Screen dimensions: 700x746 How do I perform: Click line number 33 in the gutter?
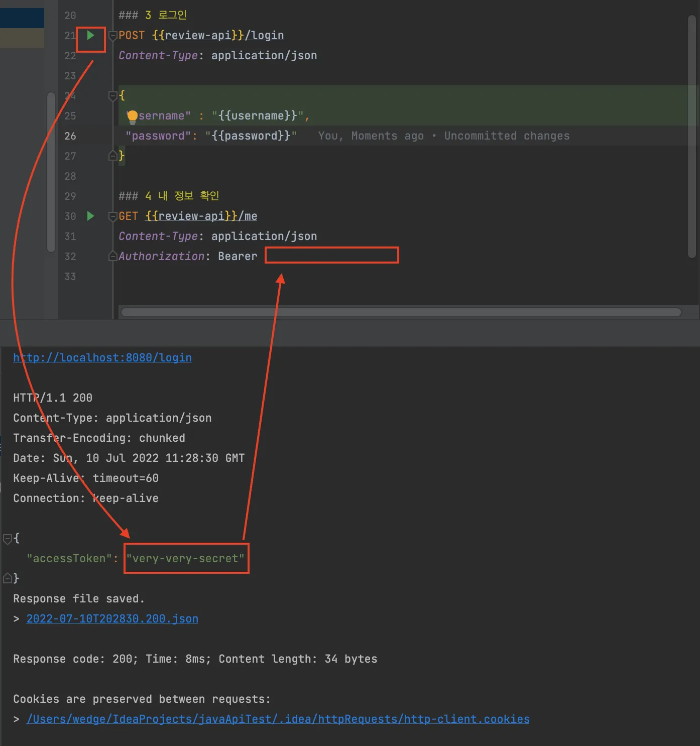pyautogui.click(x=70, y=276)
